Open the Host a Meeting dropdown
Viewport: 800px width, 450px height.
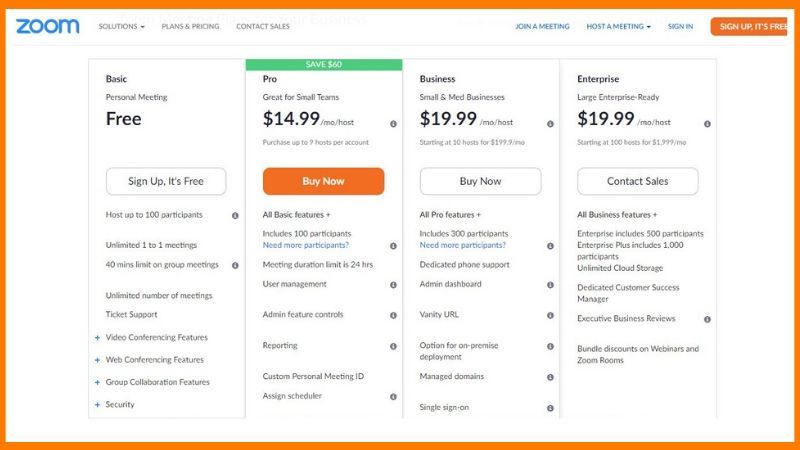point(618,27)
